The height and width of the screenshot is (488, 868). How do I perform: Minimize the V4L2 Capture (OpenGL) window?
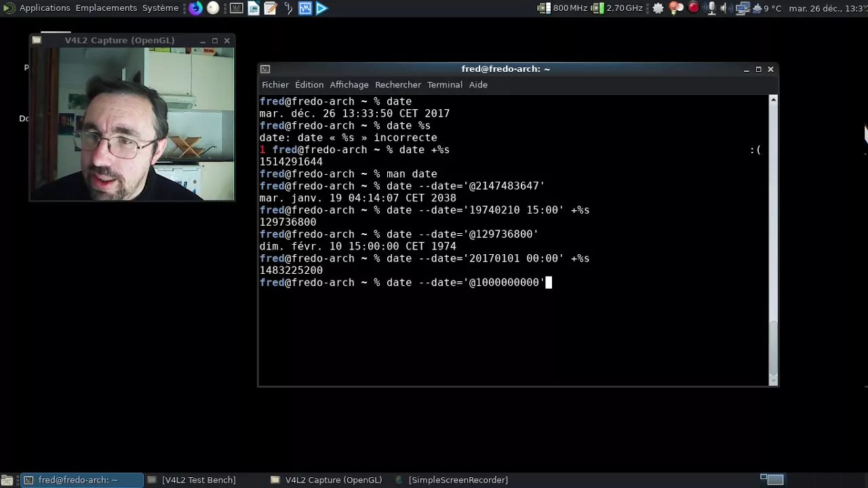pos(203,41)
